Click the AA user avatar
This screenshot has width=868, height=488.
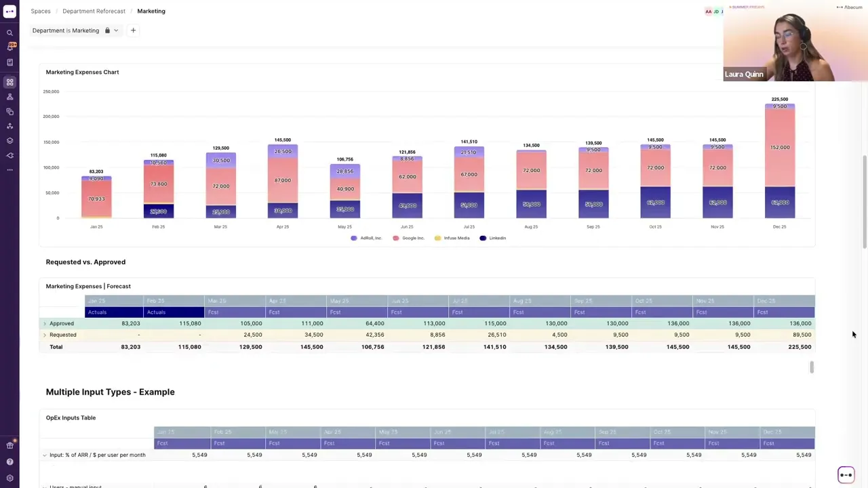point(709,12)
